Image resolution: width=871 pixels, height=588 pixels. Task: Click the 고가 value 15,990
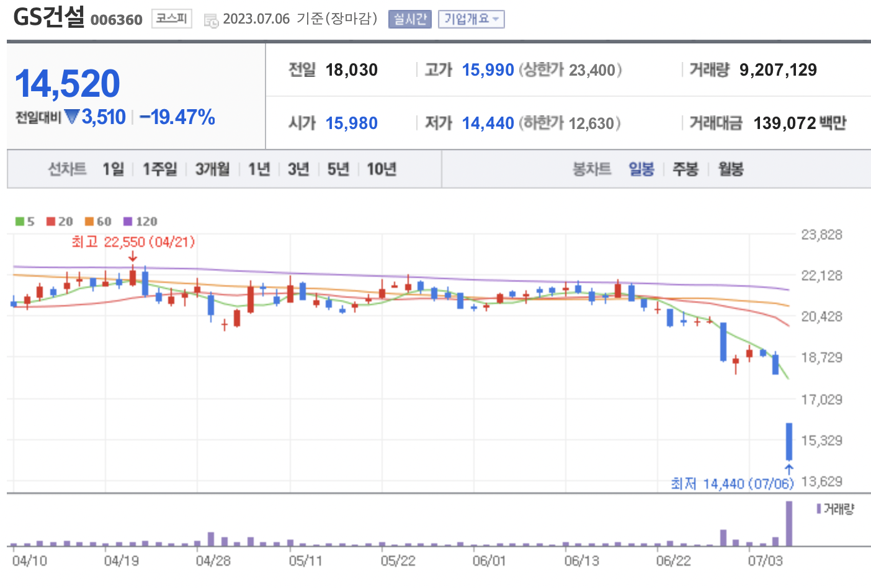(x=488, y=70)
